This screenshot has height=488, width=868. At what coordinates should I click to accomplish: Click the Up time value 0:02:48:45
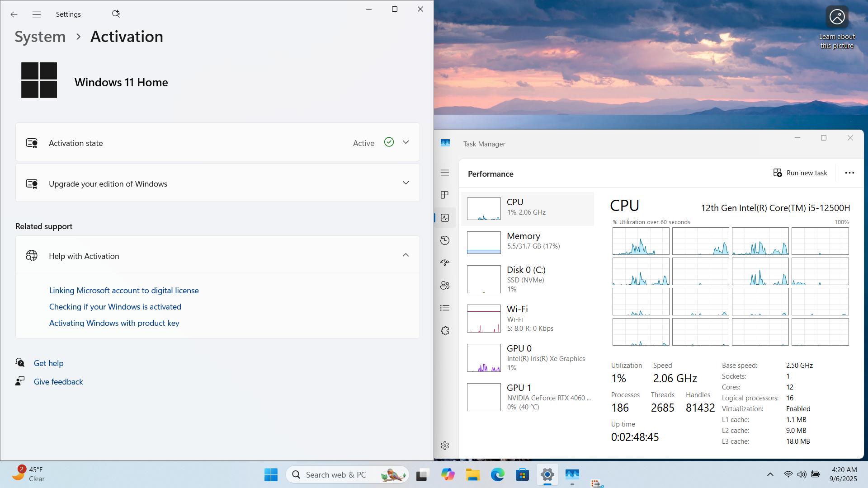[635, 437]
